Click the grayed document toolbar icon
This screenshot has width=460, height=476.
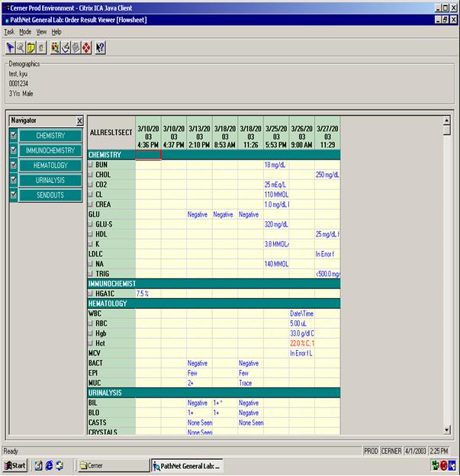coord(41,47)
